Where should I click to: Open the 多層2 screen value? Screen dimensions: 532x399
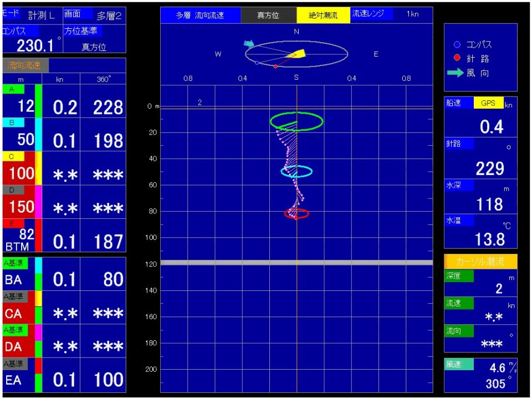pyautogui.click(x=109, y=16)
